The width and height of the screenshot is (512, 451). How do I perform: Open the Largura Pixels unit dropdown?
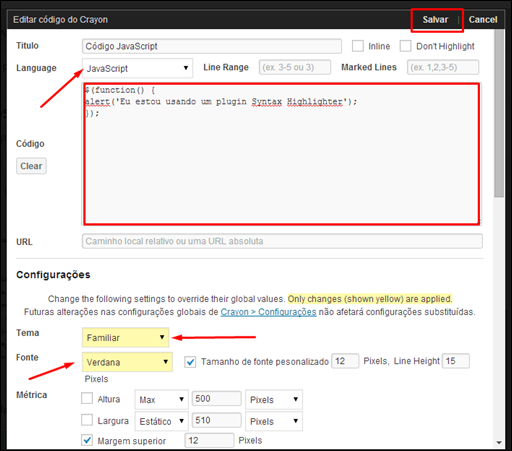point(274,421)
